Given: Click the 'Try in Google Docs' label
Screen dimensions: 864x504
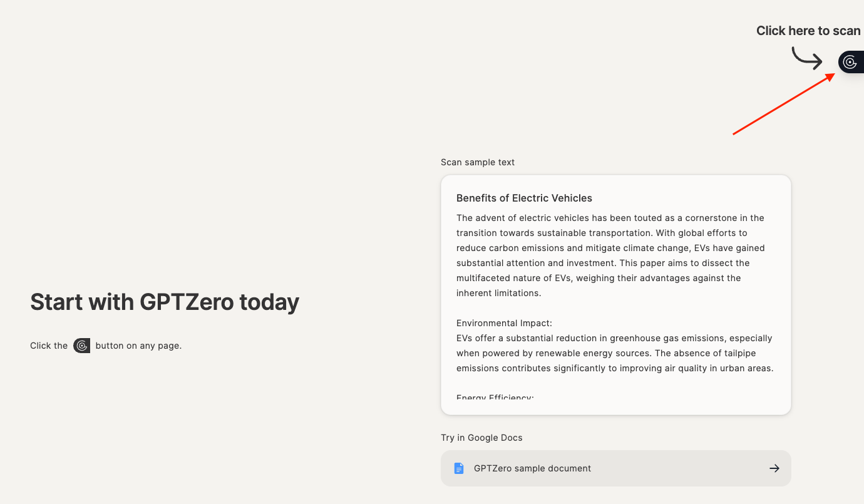Looking at the screenshot, I should tap(481, 438).
